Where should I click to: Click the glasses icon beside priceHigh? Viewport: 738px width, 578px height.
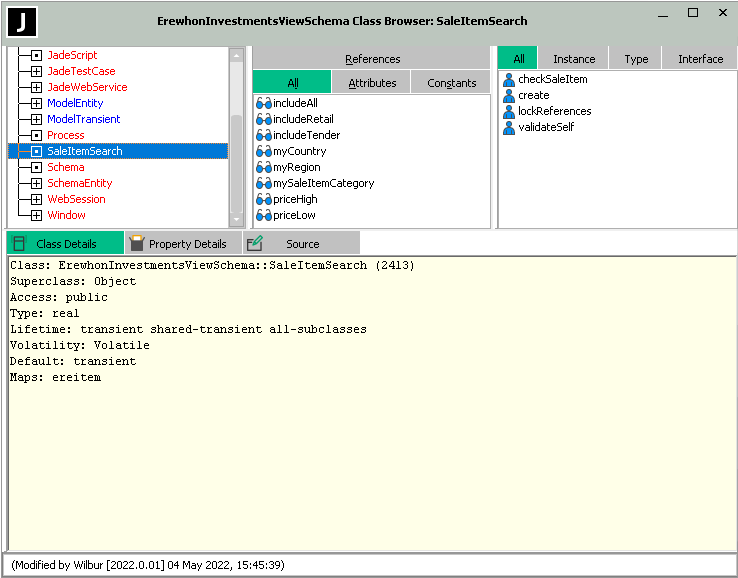[x=264, y=199]
